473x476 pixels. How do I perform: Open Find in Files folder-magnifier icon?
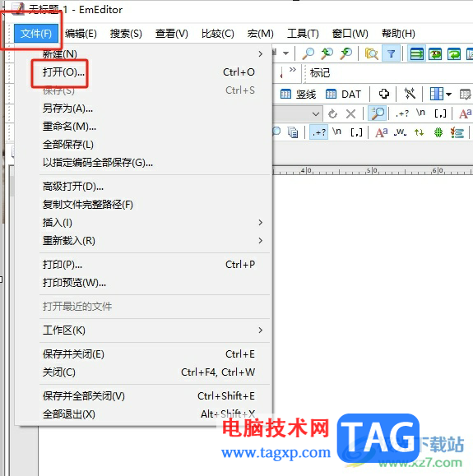click(371, 53)
